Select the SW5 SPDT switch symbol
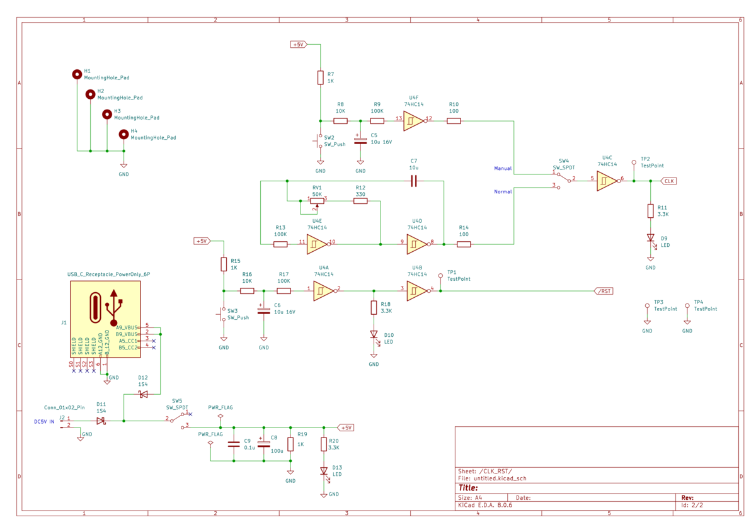756x532 pixels. pos(177,419)
